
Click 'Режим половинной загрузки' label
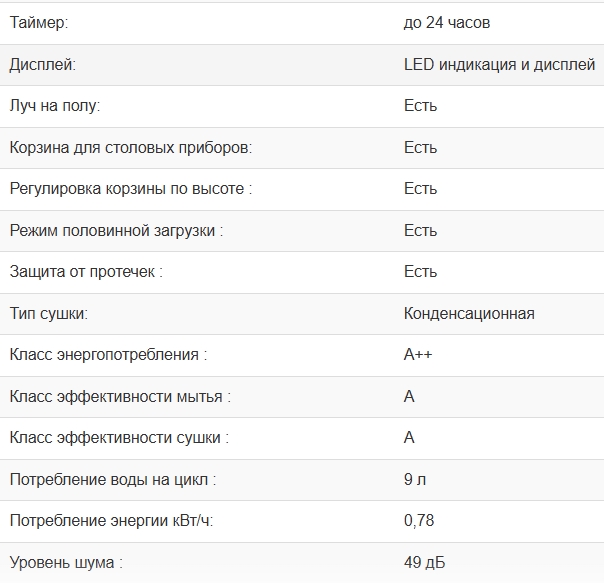point(116,230)
